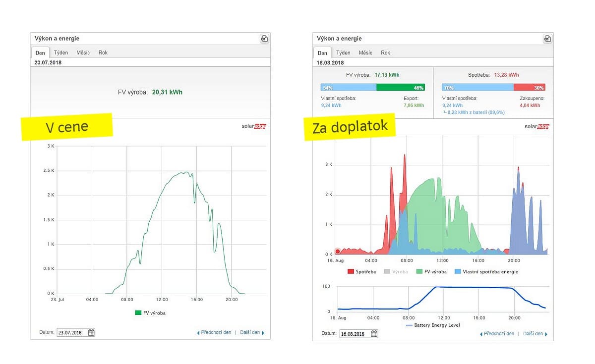
Task: Switch to Týden tab in the 23.07.2018 panel
Action: tap(61, 52)
